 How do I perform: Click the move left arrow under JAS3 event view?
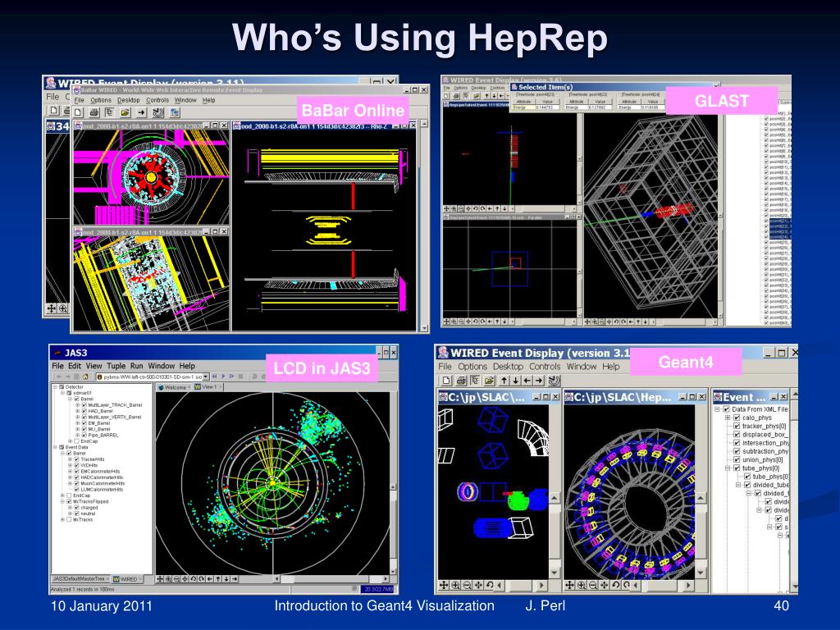(x=209, y=579)
